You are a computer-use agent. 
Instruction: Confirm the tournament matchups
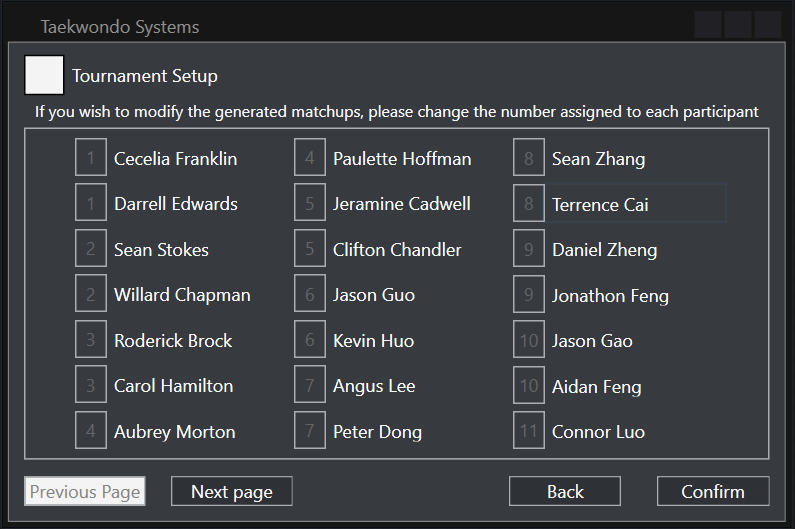point(713,491)
